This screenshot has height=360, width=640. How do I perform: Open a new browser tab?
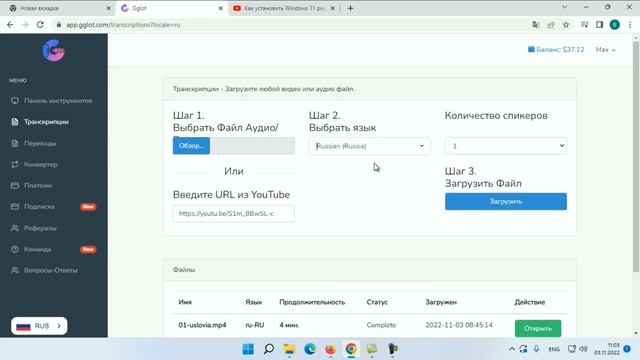(350, 8)
